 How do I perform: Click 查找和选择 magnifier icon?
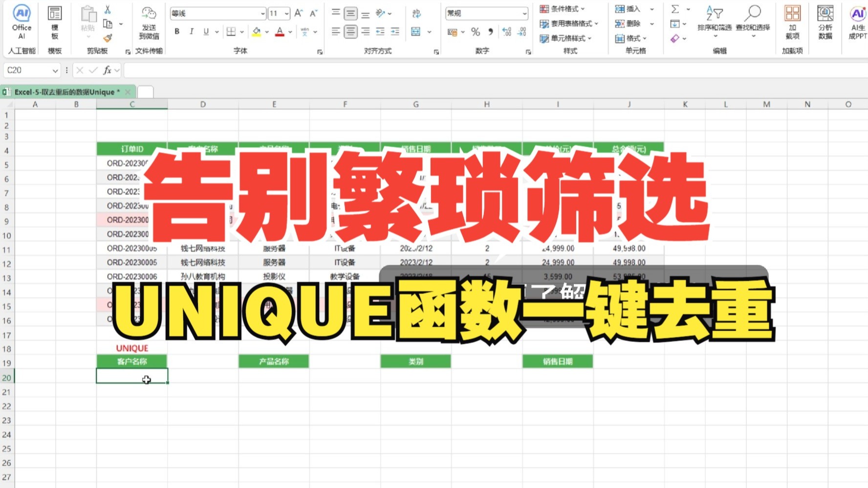(753, 14)
